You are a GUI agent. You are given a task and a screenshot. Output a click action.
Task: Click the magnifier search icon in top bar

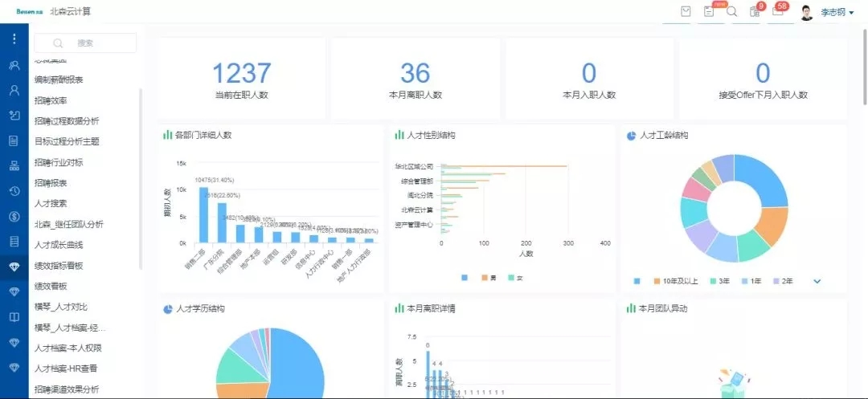(x=732, y=11)
